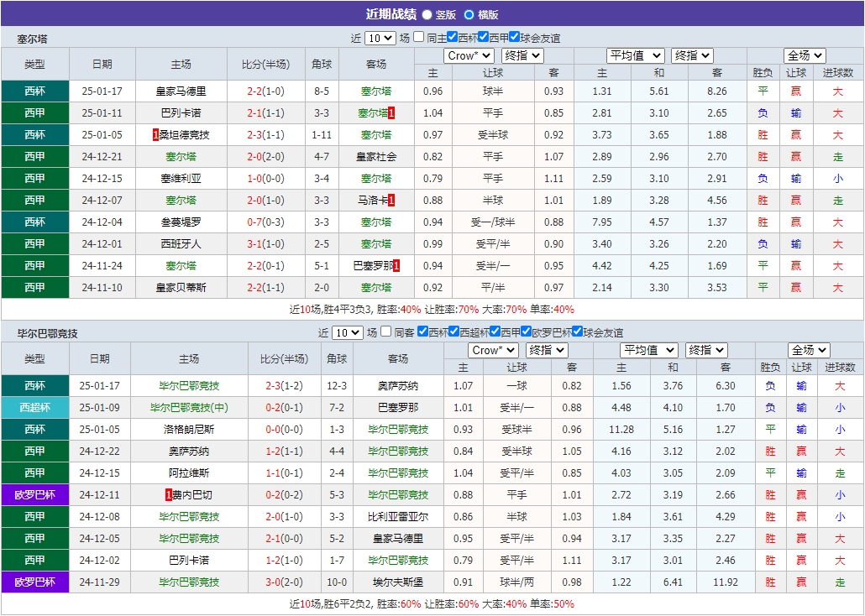Click the red card badge next to 马洛卡
Viewport: 865px width, 616px height.
pos(392,200)
